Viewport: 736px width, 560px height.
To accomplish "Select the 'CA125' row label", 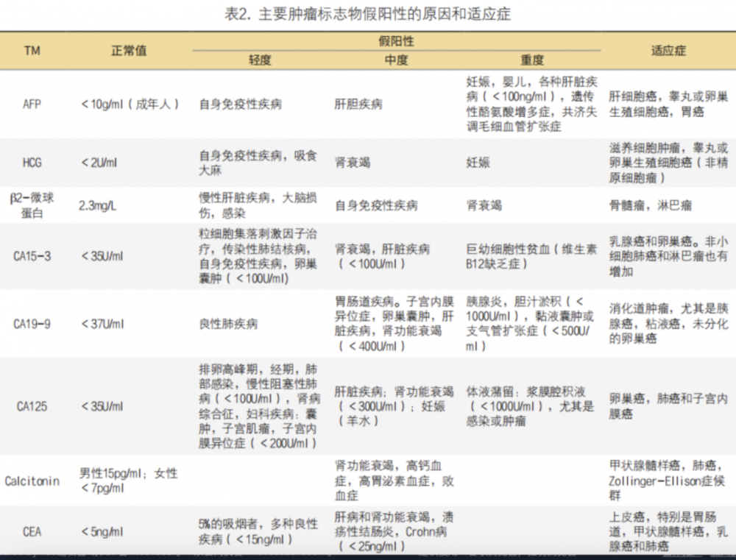I will pyautogui.click(x=32, y=406).
